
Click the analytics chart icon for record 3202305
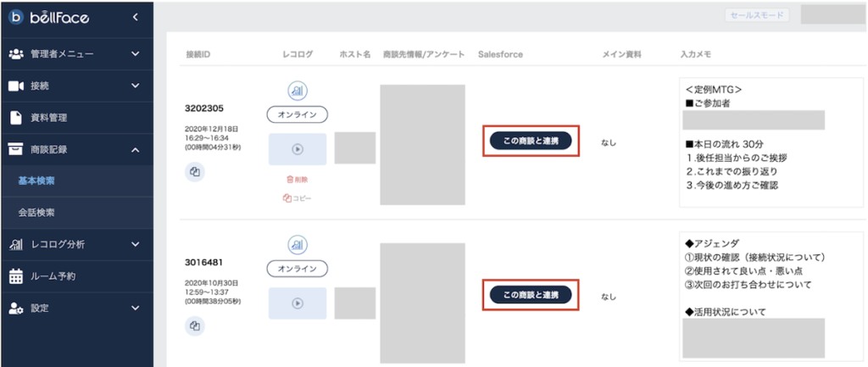[297, 91]
